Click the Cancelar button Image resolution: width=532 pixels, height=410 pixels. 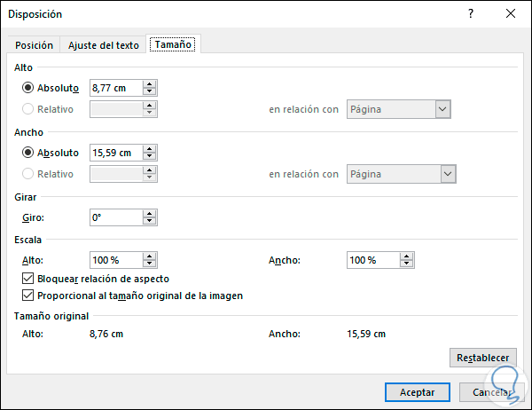(x=493, y=391)
